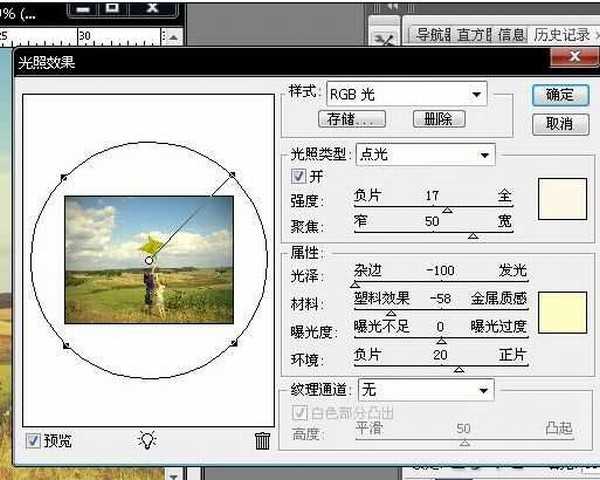Click the light center point in preview
Image resolution: width=600 pixels, height=480 pixels.
148,260
